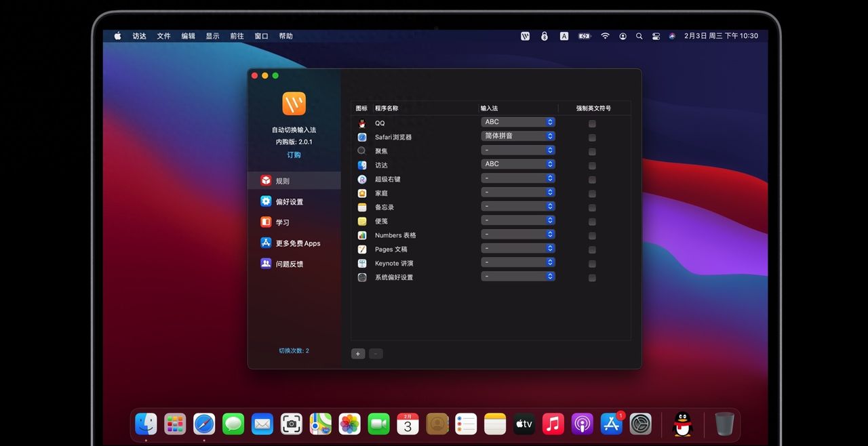Viewport: 868px width, 446px height.
Task: Open QQ from the Dock
Action: pyautogui.click(x=682, y=424)
